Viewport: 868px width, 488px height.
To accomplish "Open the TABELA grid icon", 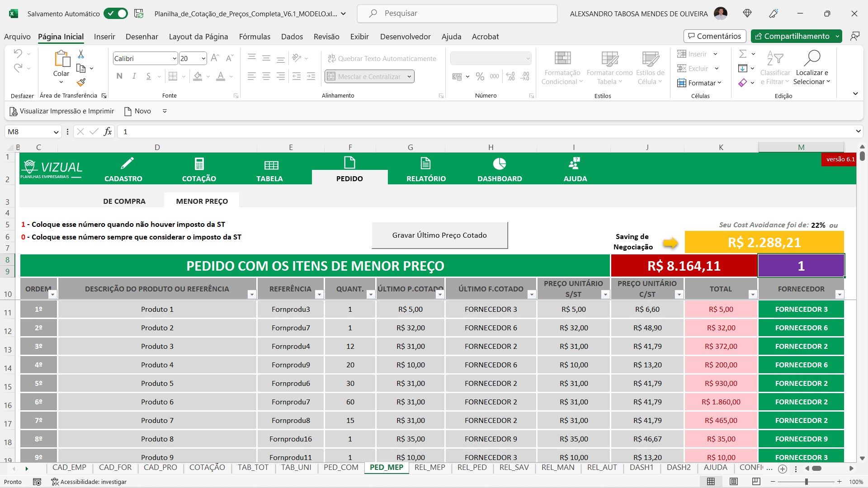I will (x=271, y=165).
